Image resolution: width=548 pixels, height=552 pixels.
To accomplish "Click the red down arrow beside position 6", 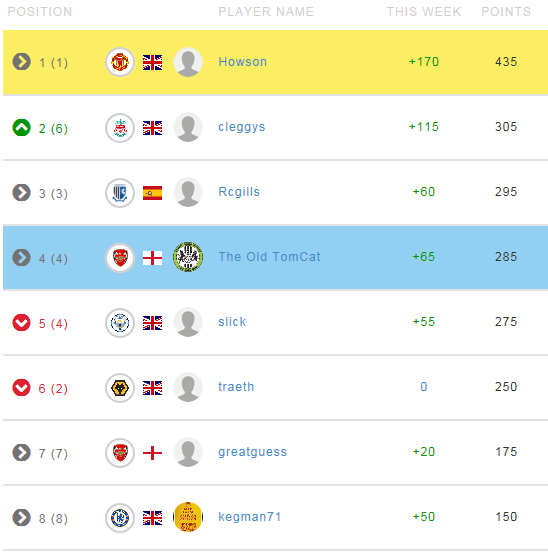I will coord(21,388).
